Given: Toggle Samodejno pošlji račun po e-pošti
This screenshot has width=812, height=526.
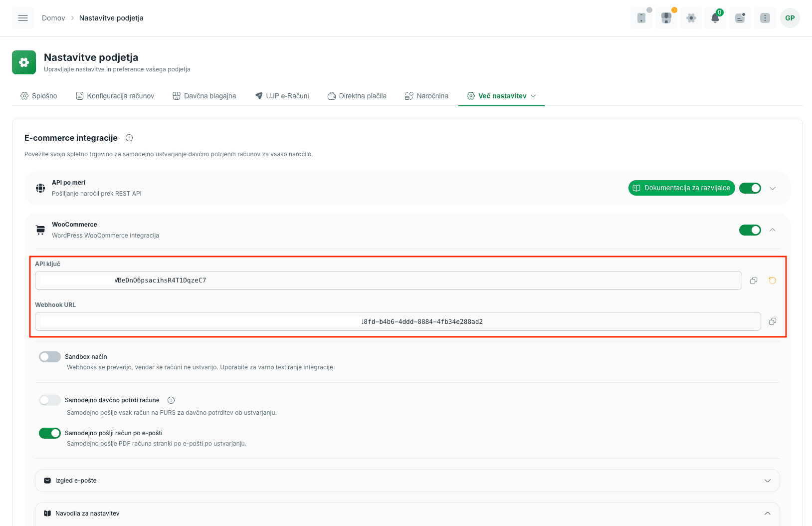Looking at the screenshot, I should pos(50,433).
